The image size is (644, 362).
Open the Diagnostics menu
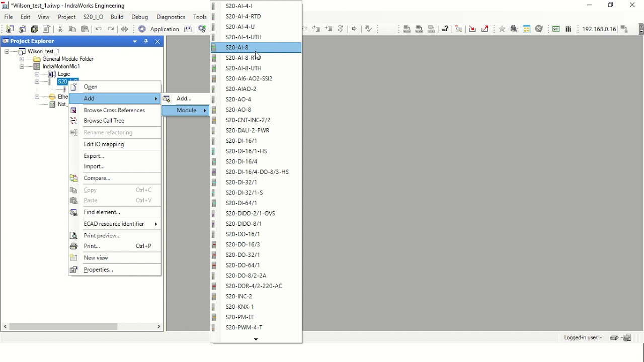point(171,17)
